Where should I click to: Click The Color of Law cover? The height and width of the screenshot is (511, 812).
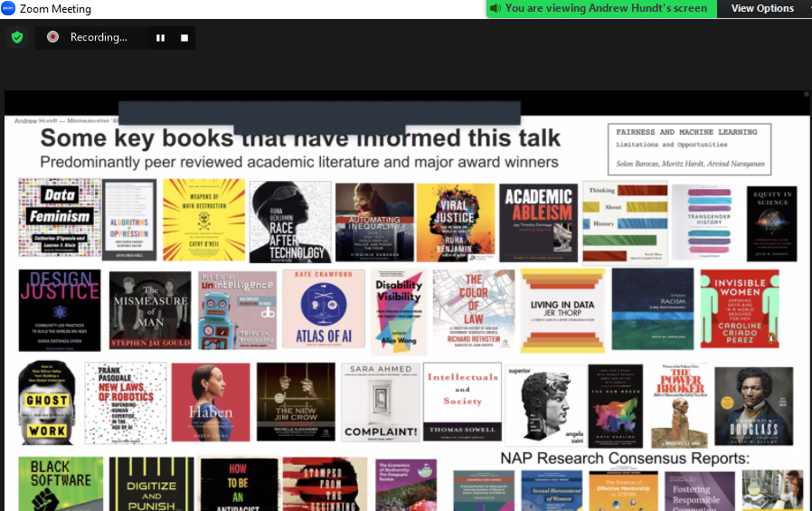click(474, 309)
